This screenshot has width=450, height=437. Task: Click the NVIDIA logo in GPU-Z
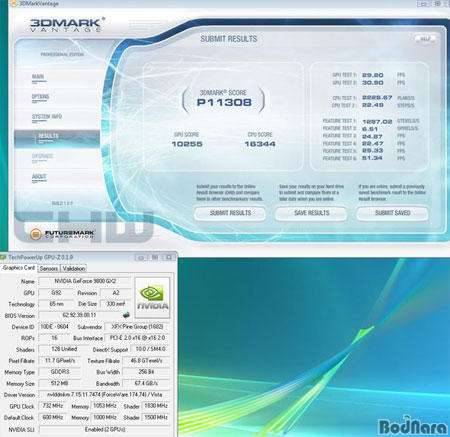pyautogui.click(x=152, y=298)
